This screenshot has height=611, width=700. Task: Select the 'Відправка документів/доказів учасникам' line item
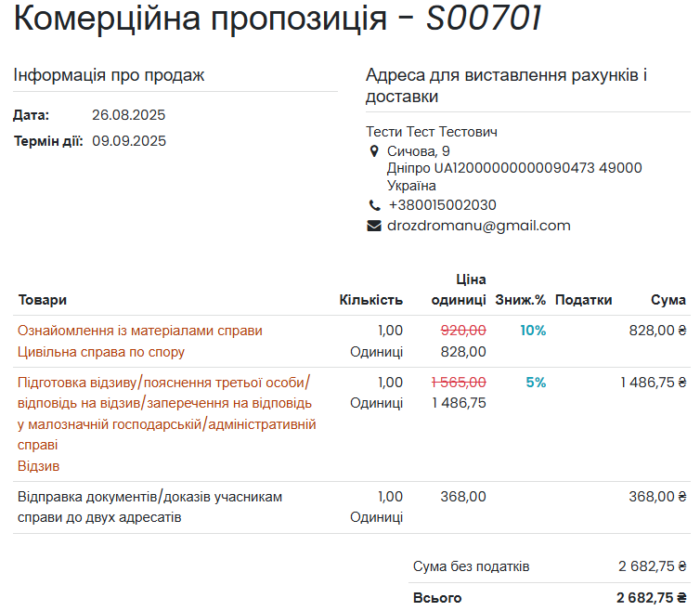pos(149,497)
